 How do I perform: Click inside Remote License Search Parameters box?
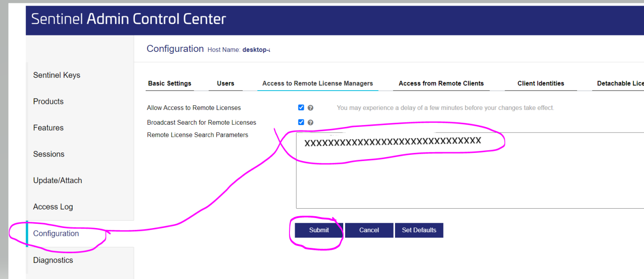(x=470, y=170)
